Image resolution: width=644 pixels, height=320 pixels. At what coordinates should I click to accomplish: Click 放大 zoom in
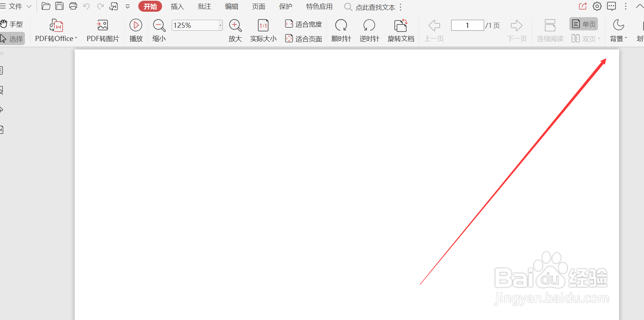click(x=235, y=31)
